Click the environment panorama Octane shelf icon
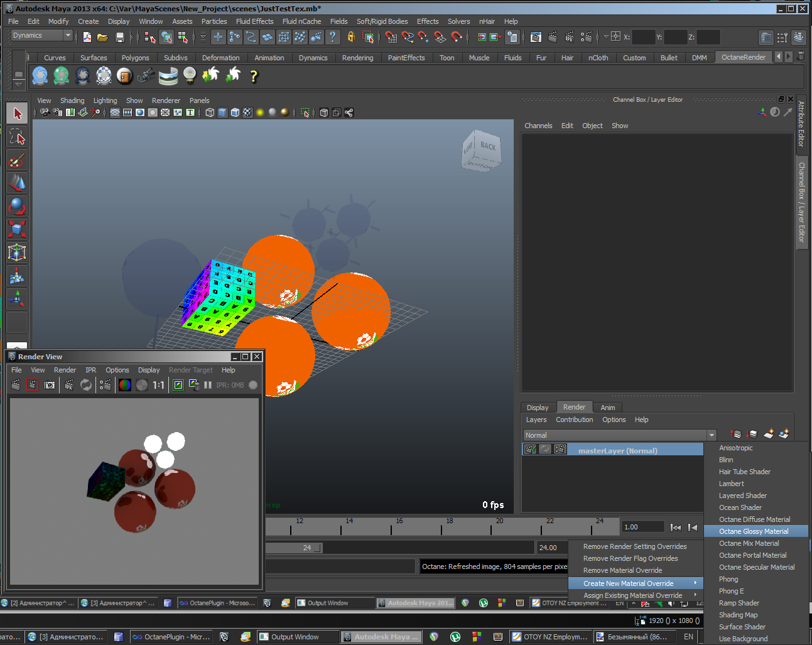Image resolution: width=812 pixels, height=645 pixels. pos(168,76)
